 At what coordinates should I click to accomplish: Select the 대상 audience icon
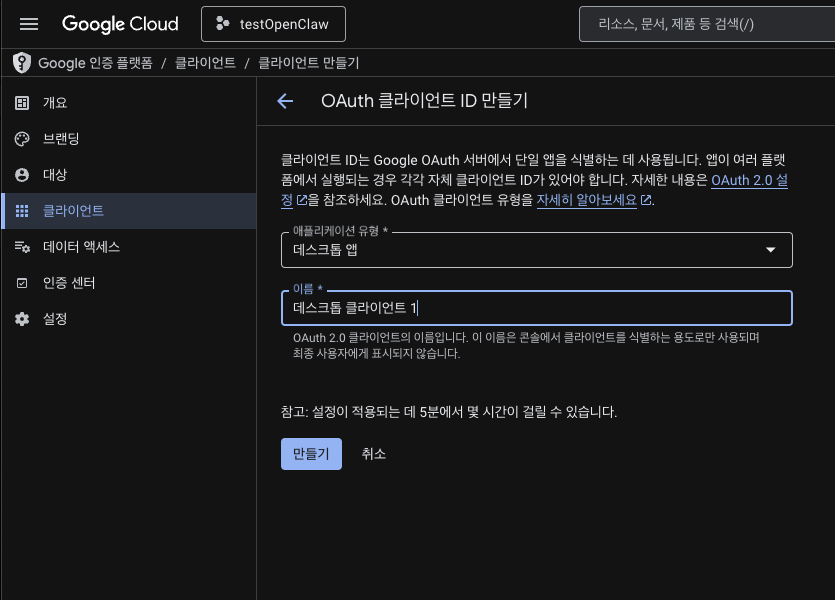(x=23, y=174)
